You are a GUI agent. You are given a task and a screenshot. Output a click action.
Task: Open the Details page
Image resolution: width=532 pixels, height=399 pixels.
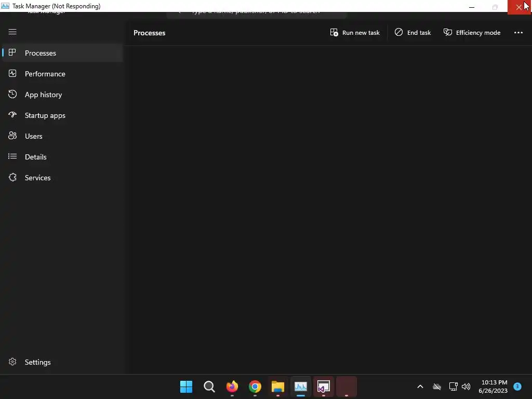pyautogui.click(x=62, y=157)
